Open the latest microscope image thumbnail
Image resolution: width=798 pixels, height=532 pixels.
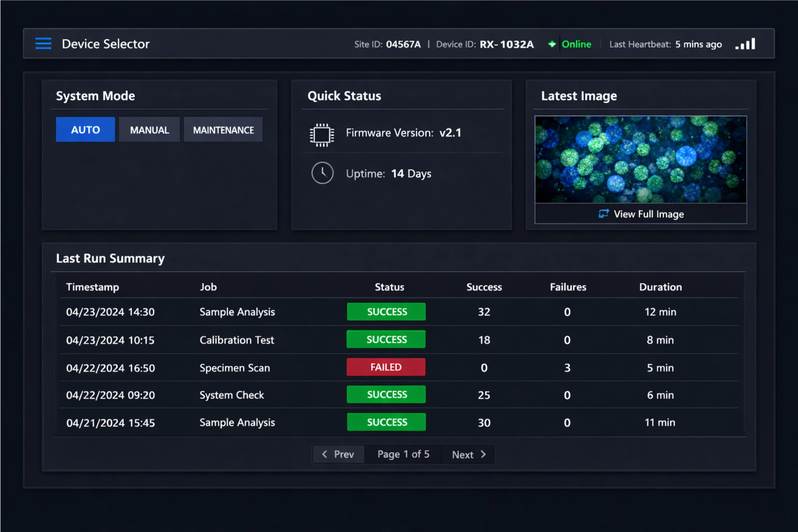click(x=641, y=159)
